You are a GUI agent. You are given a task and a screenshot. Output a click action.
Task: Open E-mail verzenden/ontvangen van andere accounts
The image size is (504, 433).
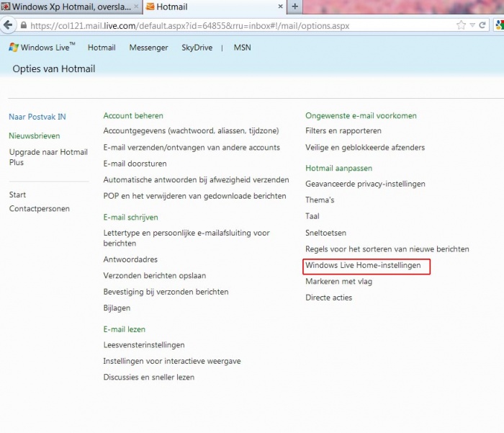point(192,148)
